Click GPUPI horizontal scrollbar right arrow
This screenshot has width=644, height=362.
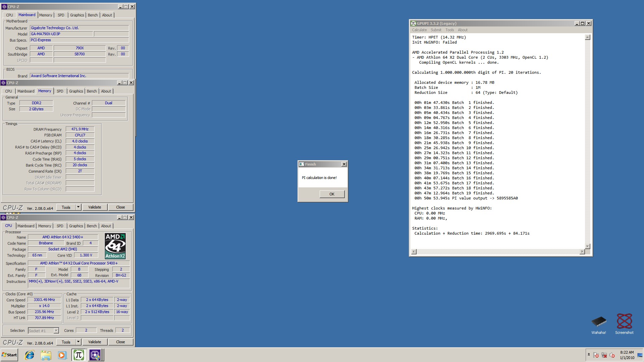pos(582,252)
